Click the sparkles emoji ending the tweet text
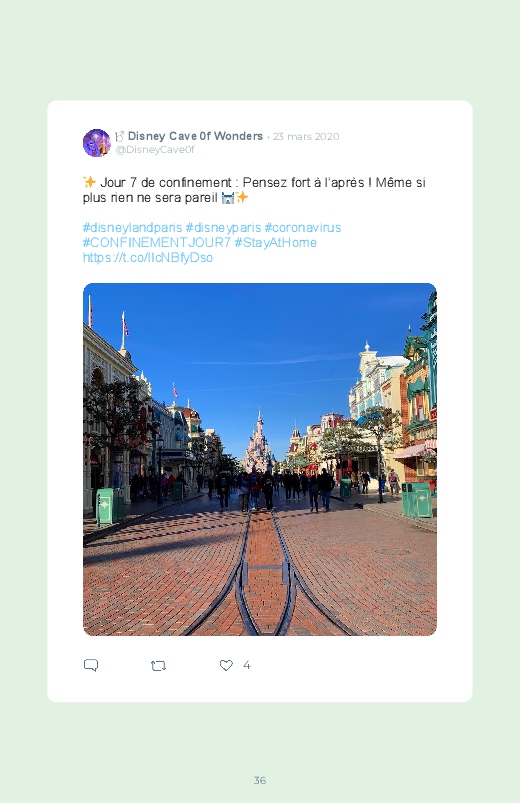This screenshot has width=520, height=803. [241, 198]
